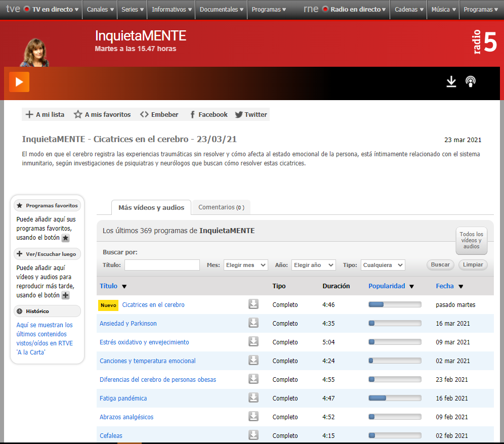Mark the episode with A mis favoritos
This screenshot has height=444, width=504.
click(x=102, y=114)
